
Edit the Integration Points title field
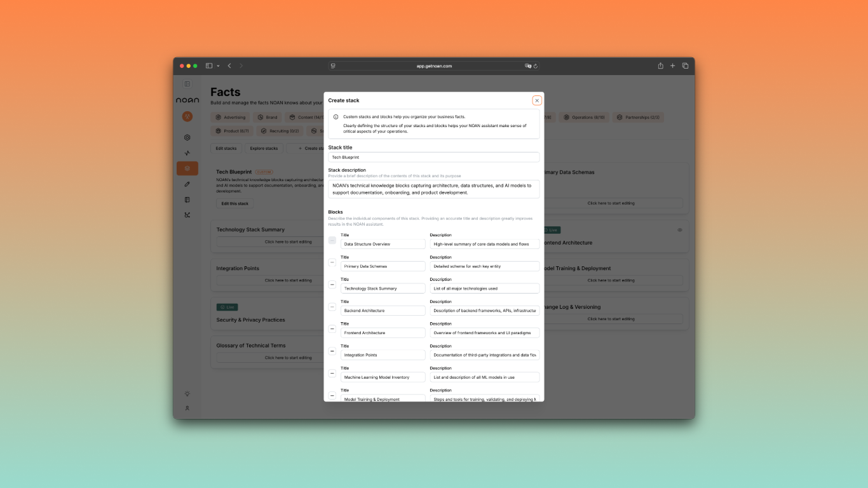coord(383,355)
